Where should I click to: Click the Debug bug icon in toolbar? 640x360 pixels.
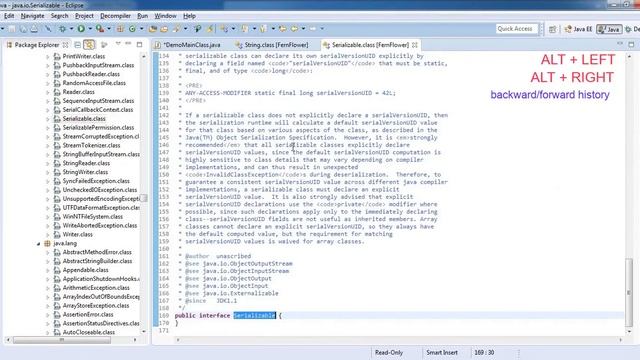(x=62, y=29)
